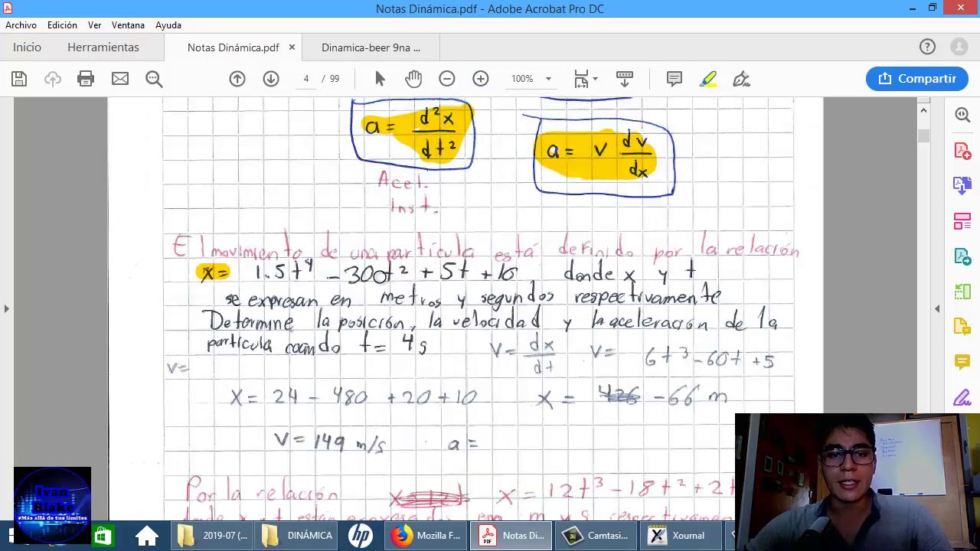Open the 2019-07 folder taskbar item
The height and width of the screenshot is (551, 980).
coord(212,536)
